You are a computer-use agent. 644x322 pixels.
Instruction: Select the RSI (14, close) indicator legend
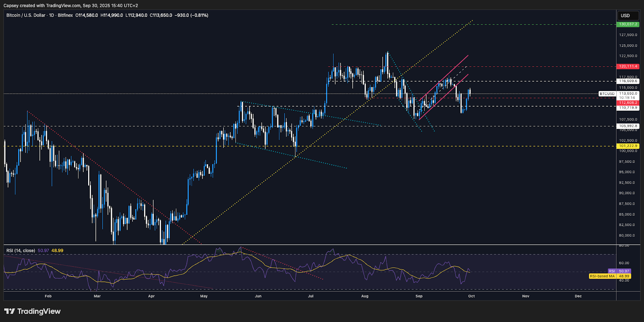pyautogui.click(x=21, y=250)
